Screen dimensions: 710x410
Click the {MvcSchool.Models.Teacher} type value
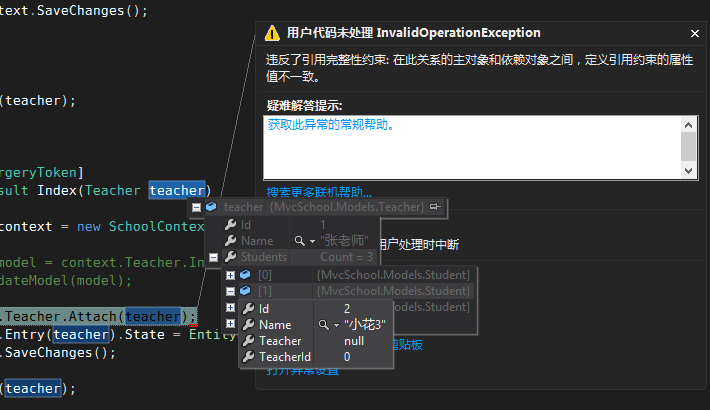tap(347, 207)
